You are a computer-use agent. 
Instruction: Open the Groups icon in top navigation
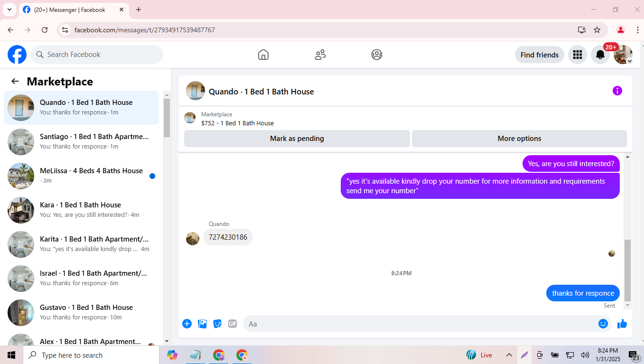(377, 55)
